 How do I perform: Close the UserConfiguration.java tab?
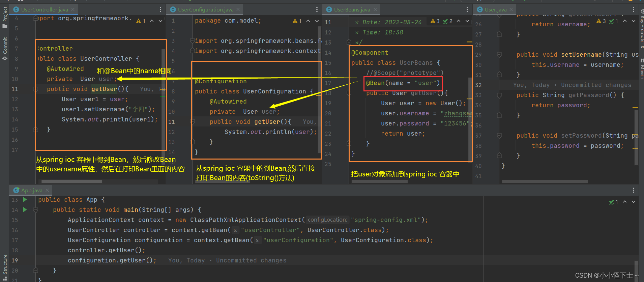pos(238,9)
